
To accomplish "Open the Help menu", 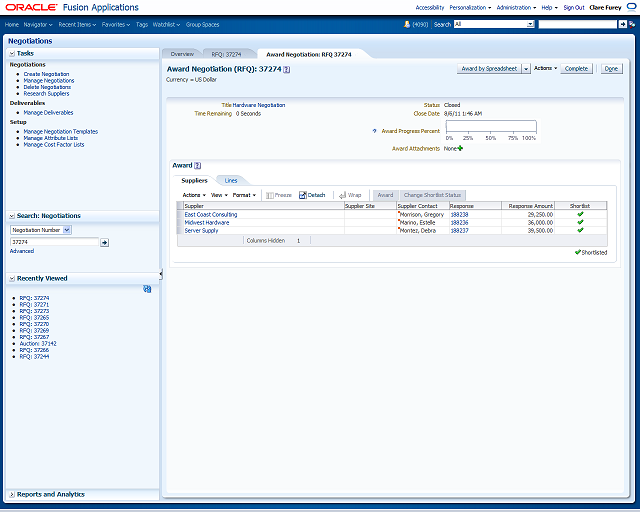I will [x=549, y=7].
